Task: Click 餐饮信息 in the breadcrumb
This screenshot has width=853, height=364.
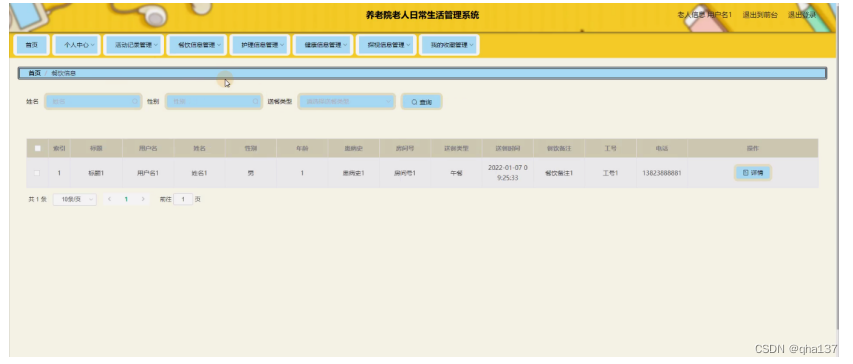Action: pyautogui.click(x=64, y=73)
